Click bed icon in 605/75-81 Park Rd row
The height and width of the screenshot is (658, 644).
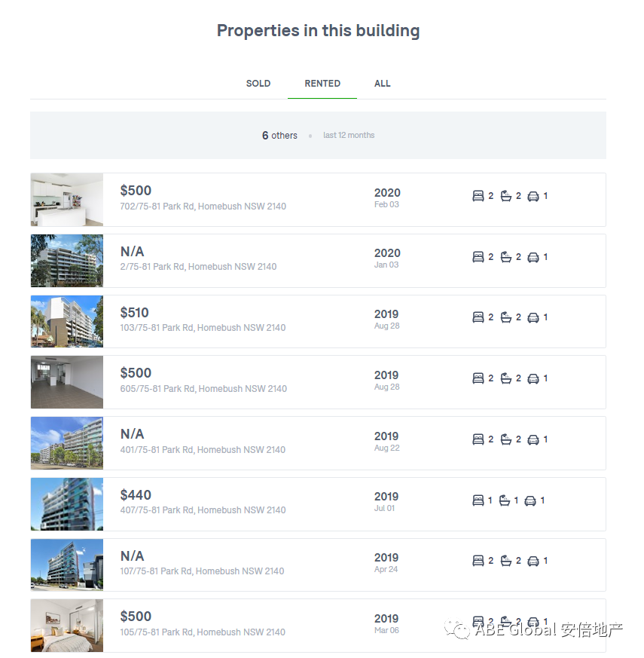point(478,378)
